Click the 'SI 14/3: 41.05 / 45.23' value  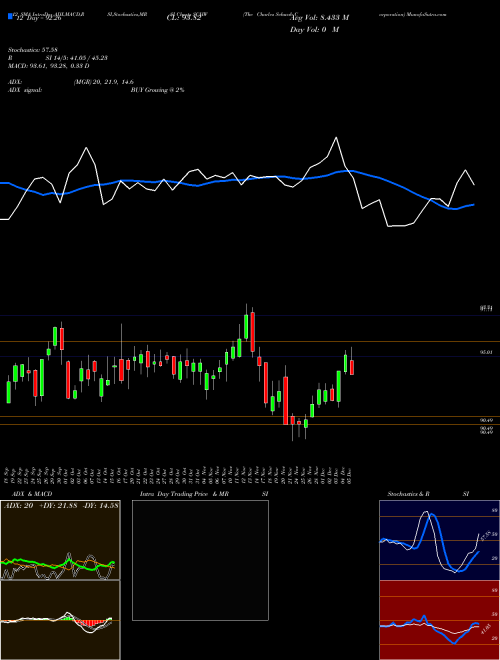[x=77, y=58]
